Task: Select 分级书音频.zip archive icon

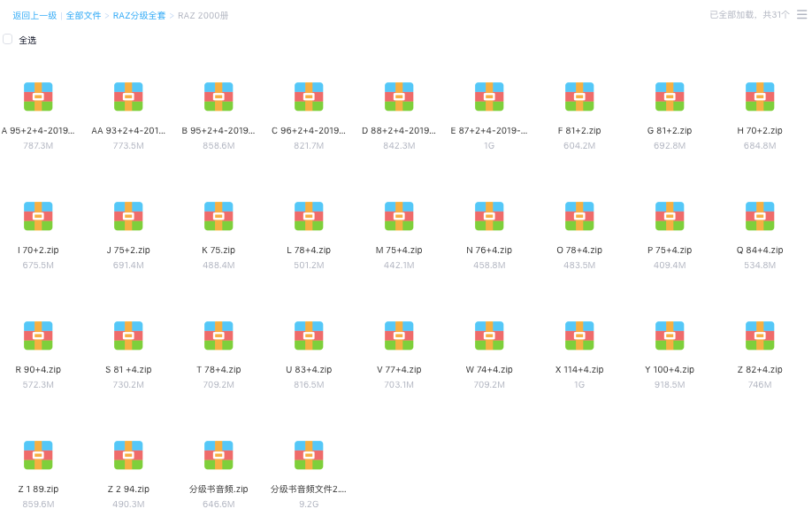Action: (218, 455)
